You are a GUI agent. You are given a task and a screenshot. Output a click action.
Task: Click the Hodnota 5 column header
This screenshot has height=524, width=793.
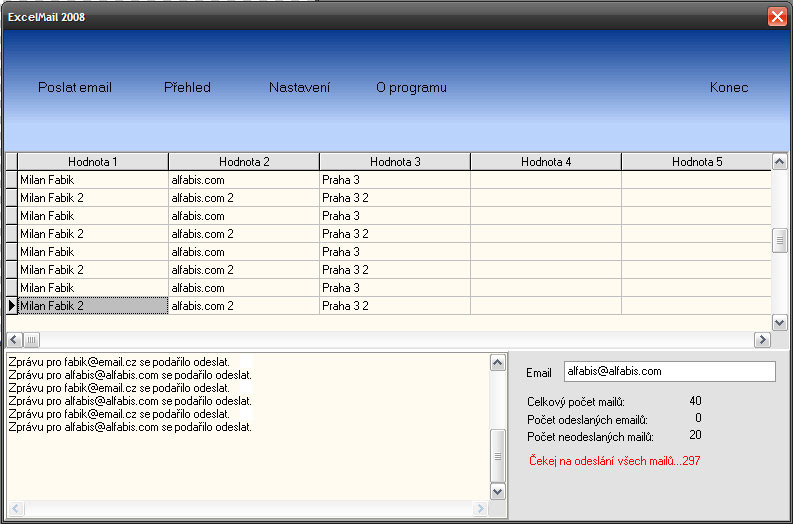click(696, 162)
